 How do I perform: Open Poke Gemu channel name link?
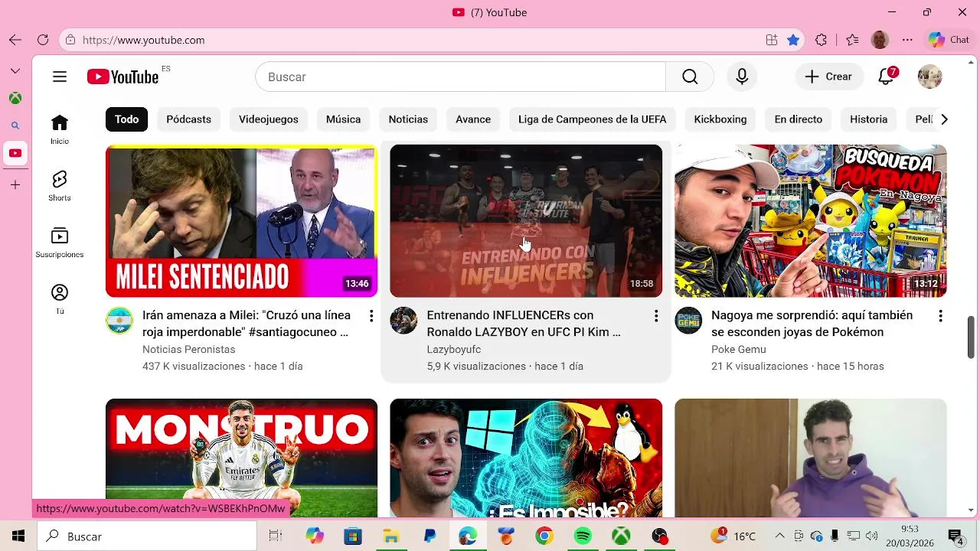tap(739, 350)
